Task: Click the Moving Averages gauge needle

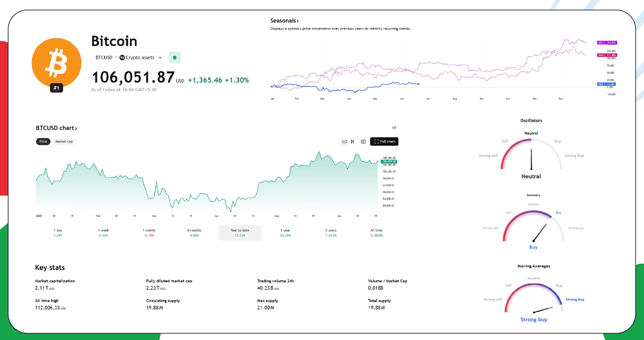Action: click(543, 310)
